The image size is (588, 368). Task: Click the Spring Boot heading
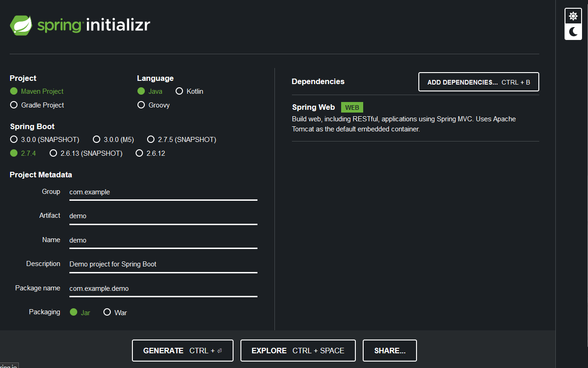click(32, 126)
